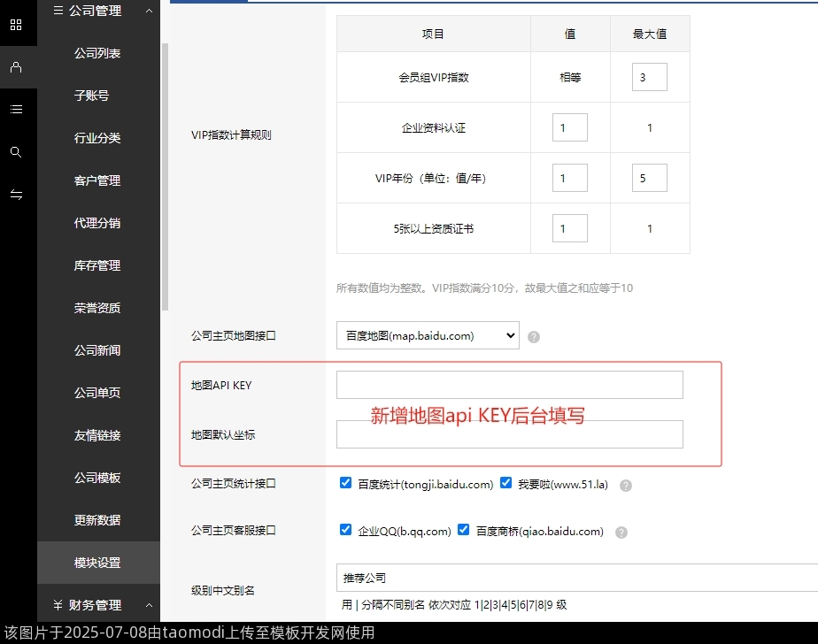Screen dimensions: 818x644
Task: Uncheck 百度统计(tongji.baidu.com) checkbox
Action: 345,482
